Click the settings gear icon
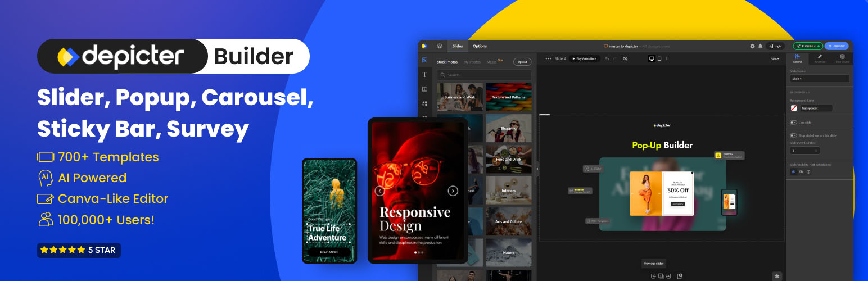Screen dimensions: 868x281 (x=753, y=46)
